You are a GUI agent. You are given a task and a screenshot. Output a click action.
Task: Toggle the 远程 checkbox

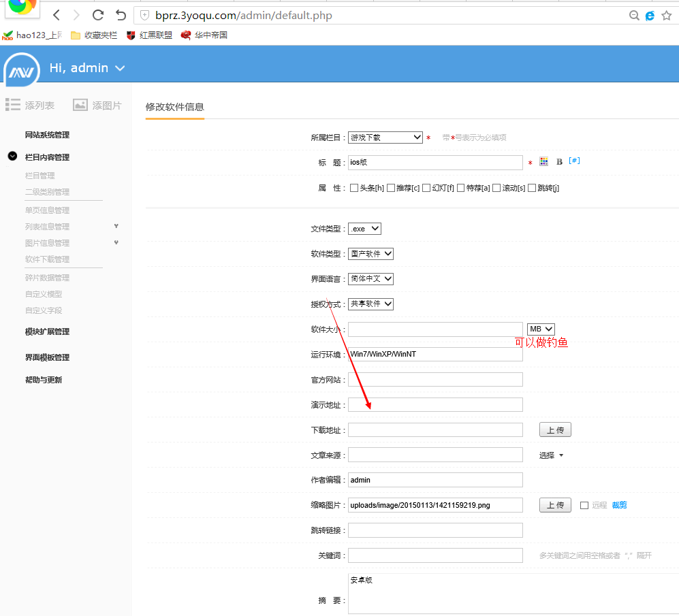click(x=584, y=505)
